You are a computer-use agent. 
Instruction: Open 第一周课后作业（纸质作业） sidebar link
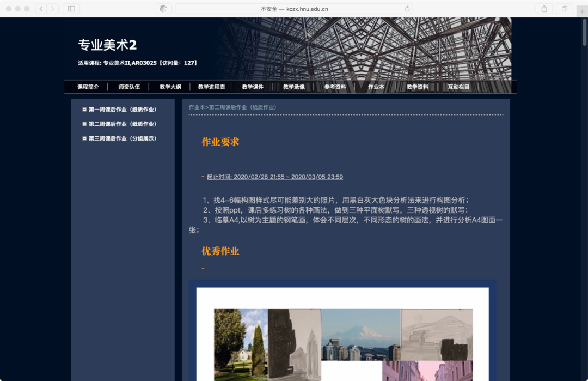122,110
